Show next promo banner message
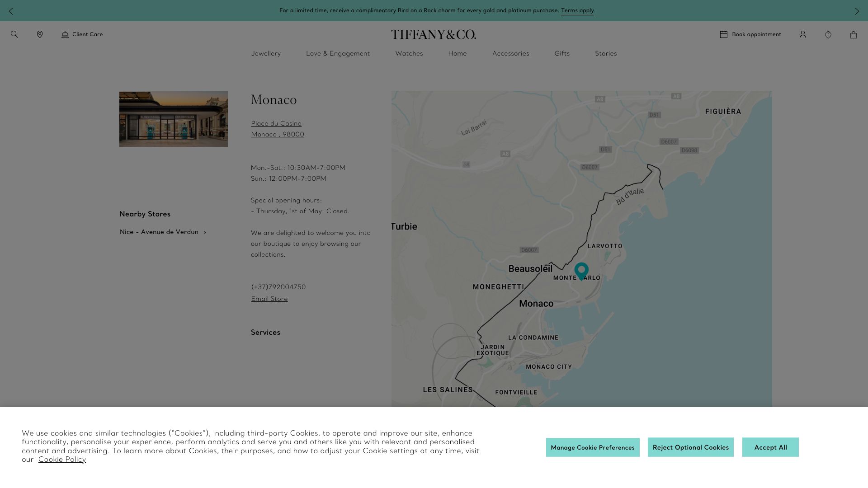 [x=857, y=11]
